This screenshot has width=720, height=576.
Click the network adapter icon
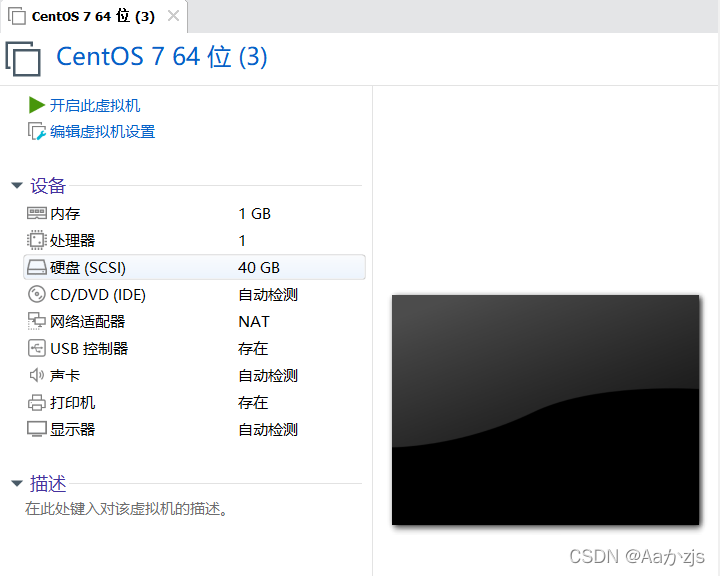[x=37, y=321]
